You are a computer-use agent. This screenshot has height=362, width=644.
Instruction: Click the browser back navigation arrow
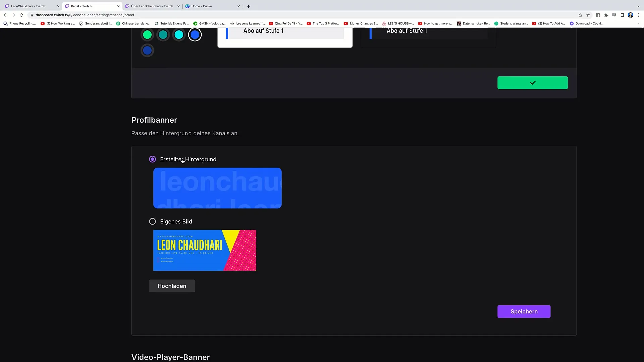click(6, 15)
